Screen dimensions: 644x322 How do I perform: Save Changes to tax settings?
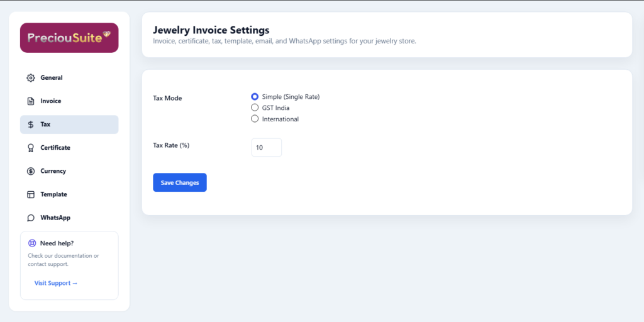coord(180,182)
